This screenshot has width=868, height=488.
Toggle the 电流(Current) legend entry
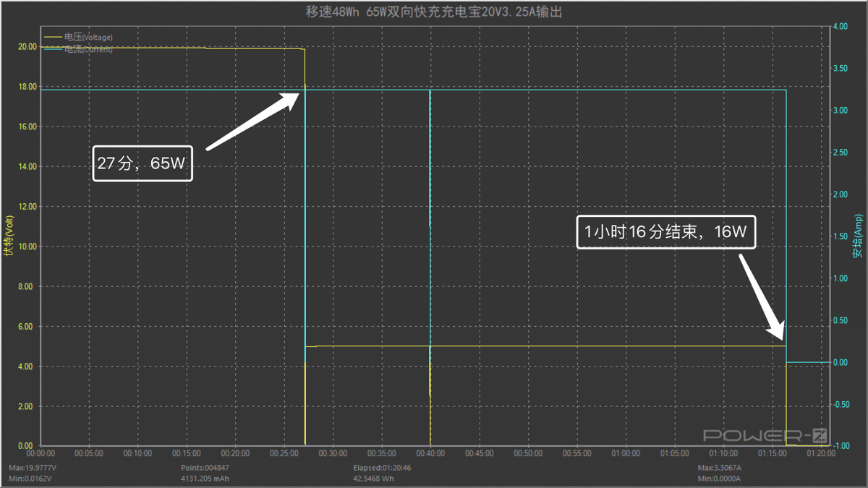tap(88, 49)
